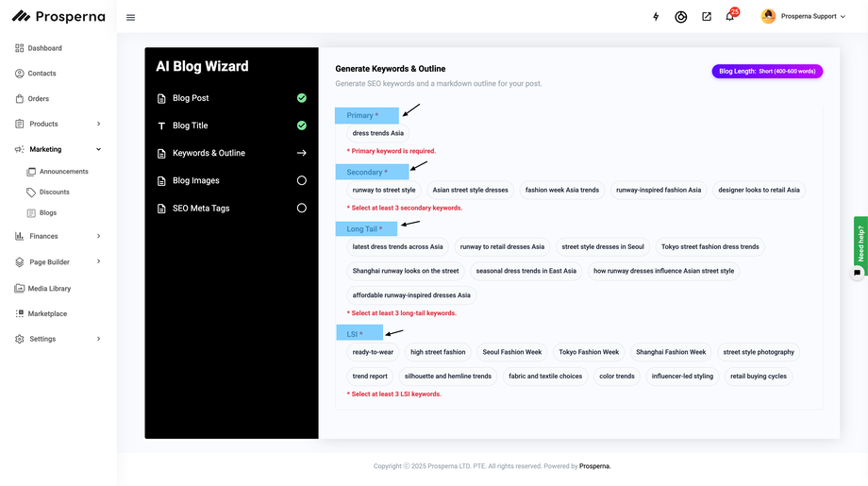This screenshot has width=868, height=486.
Task: Expand the Page Builder submenu chevron
Action: [x=98, y=261]
